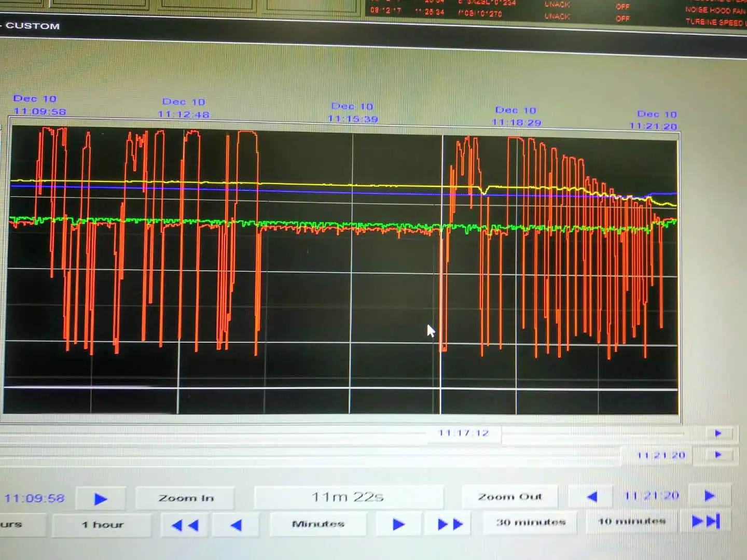The image size is (747, 560).
Task: Click the Zoom In button
Action: pyautogui.click(x=185, y=498)
